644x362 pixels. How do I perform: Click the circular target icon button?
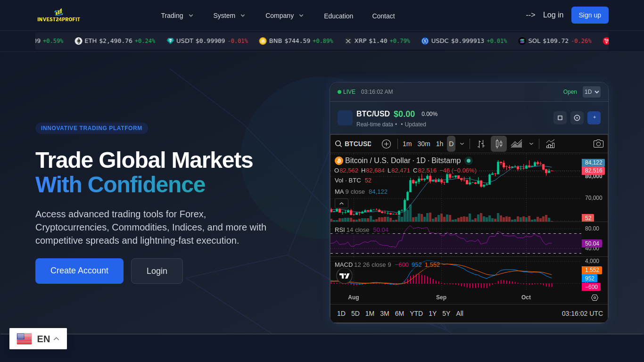point(577,118)
